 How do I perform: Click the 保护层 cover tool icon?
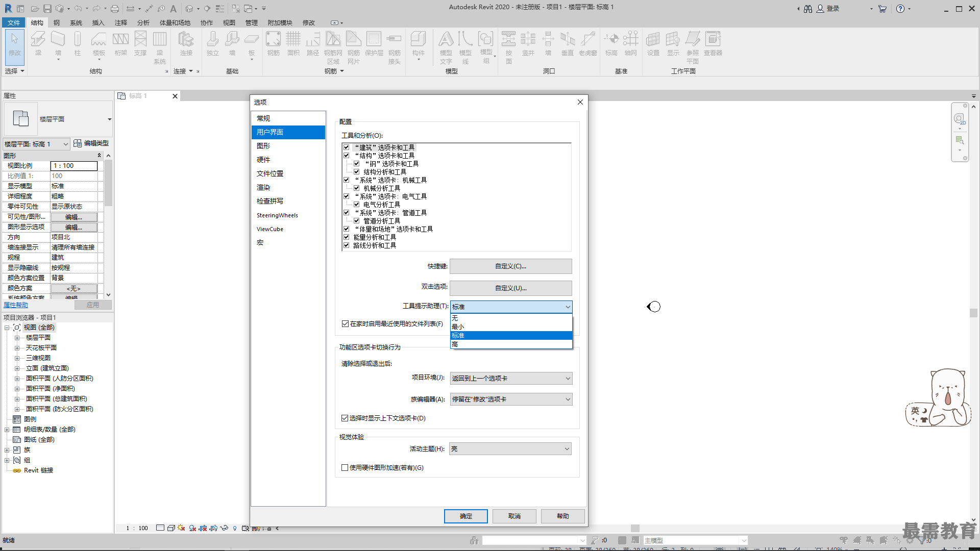[x=374, y=43]
